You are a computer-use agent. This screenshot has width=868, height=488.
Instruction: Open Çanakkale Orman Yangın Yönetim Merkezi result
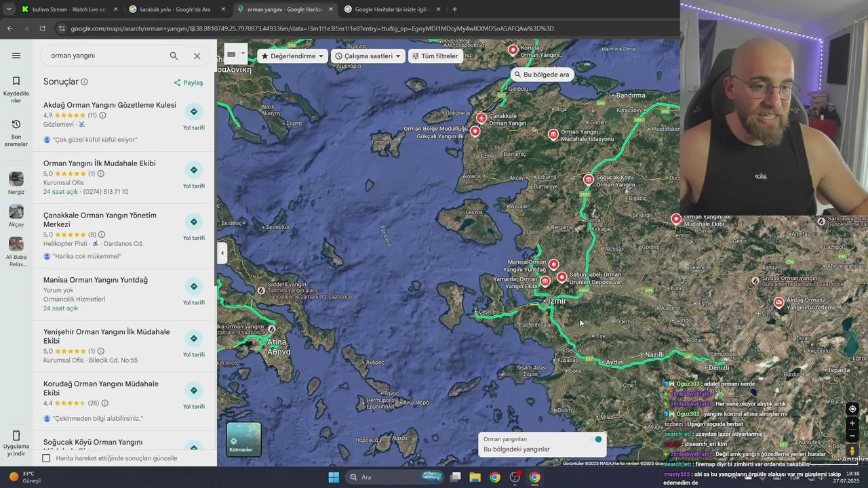point(100,220)
